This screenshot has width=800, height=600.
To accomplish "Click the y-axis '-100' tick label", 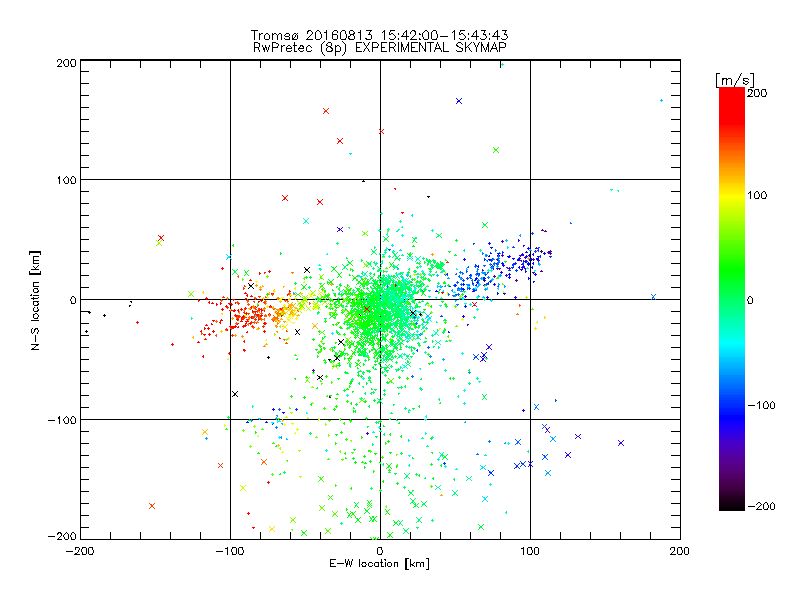I will pos(62,420).
